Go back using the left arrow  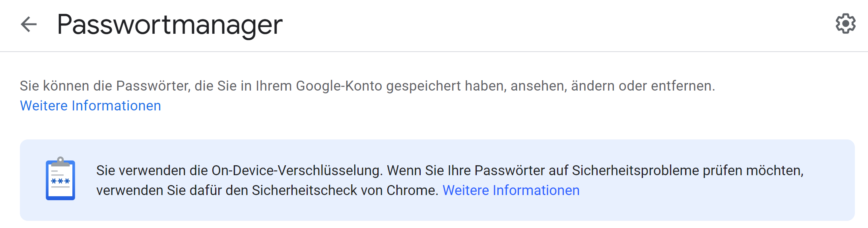click(29, 24)
